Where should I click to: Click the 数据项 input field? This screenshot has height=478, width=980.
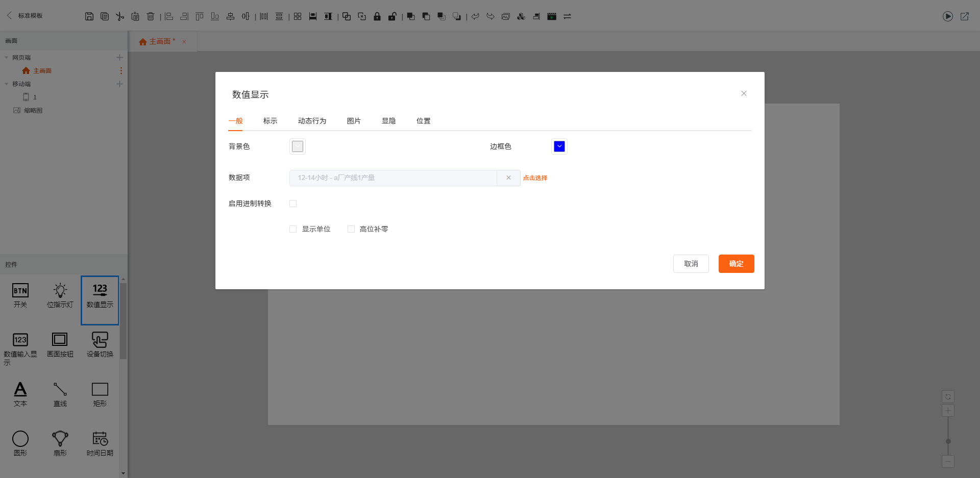pos(393,178)
